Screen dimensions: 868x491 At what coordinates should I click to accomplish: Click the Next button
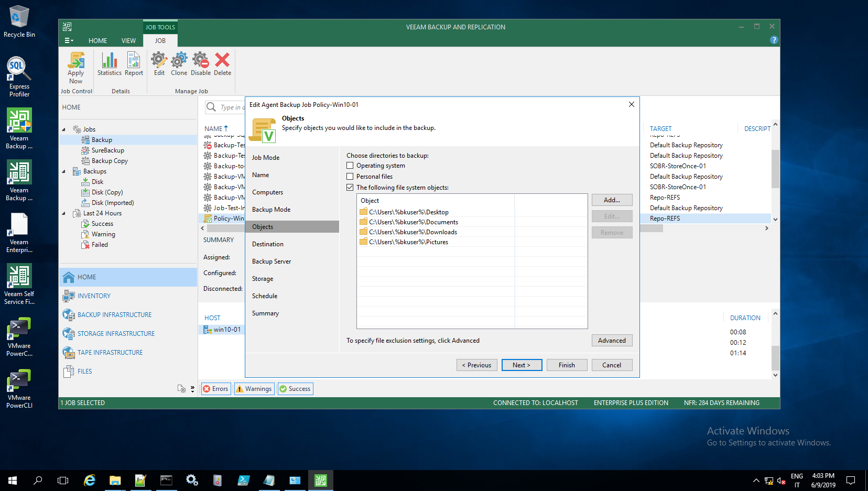522,365
